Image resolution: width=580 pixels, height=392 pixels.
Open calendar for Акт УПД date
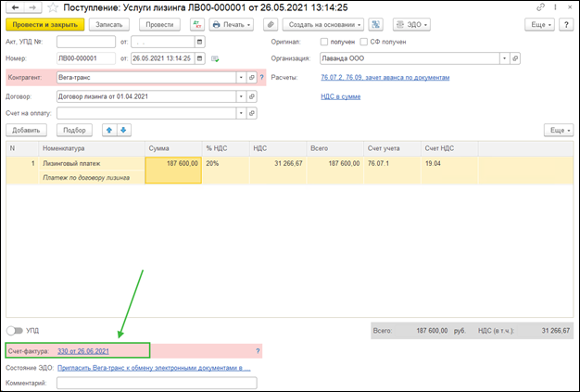[x=200, y=42]
